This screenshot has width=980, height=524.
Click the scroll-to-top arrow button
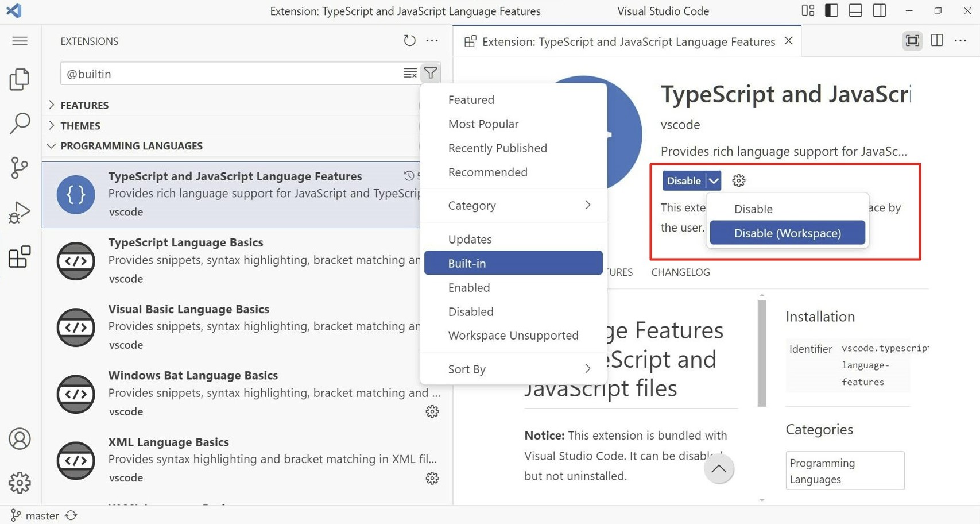pyautogui.click(x=719, y=469)
